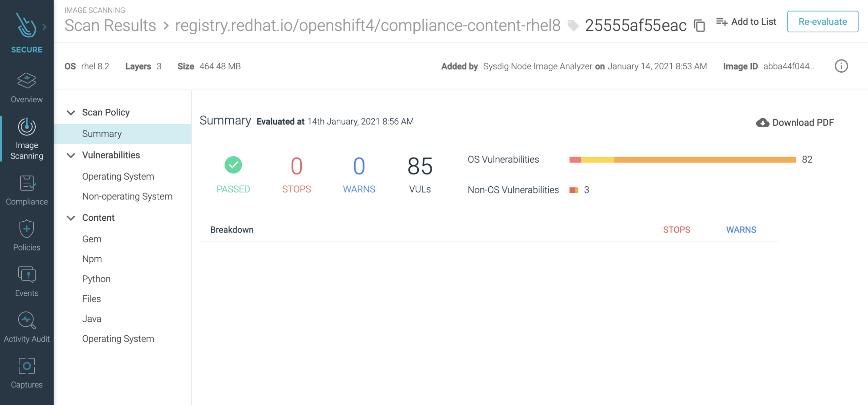868x405 pixels.
Task: Collapse the Vulnerabilities section
Action: point(71,155)
